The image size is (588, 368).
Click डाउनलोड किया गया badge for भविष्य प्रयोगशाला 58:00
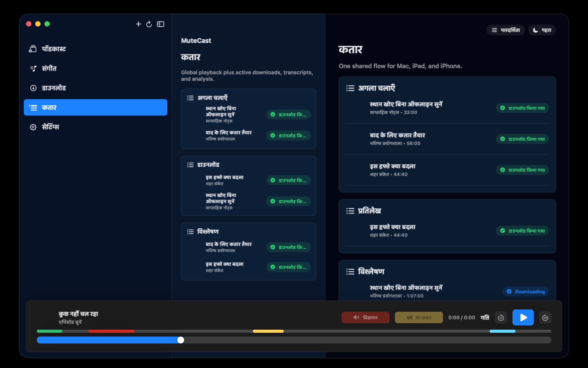(522, 139)
